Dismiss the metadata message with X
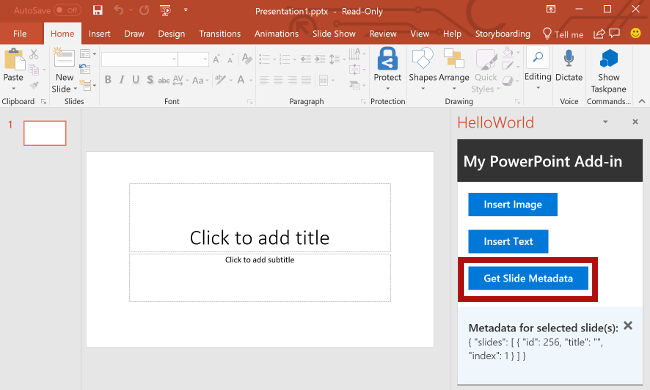This screenshot has width=650, height=390. (x=628, y=325)
